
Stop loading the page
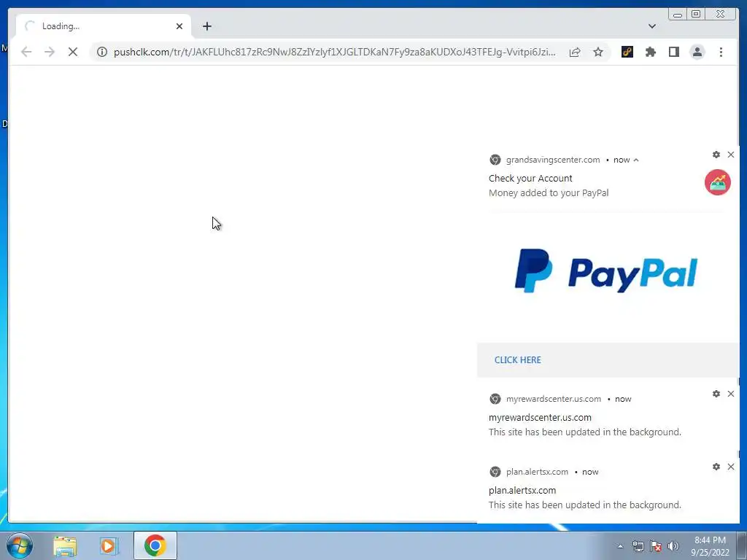pos(73,52)
